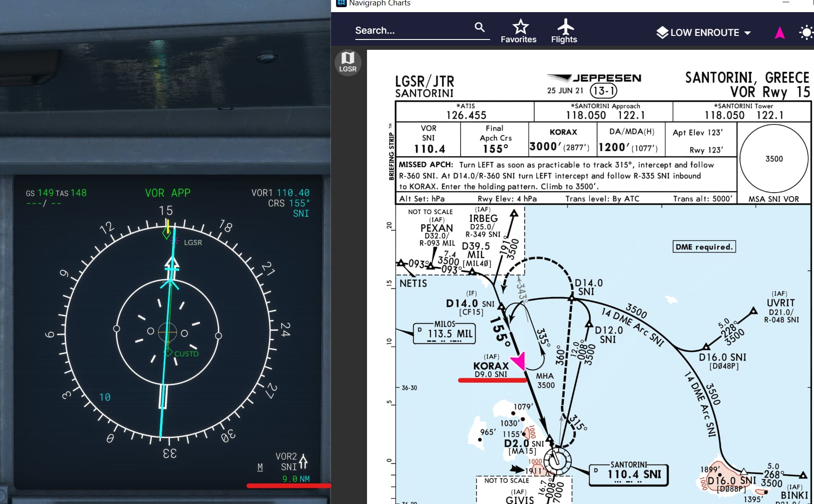Click the 9.0 NM DME distance readout
This screenshot has width=814, height=504.
tap(296, 479)
